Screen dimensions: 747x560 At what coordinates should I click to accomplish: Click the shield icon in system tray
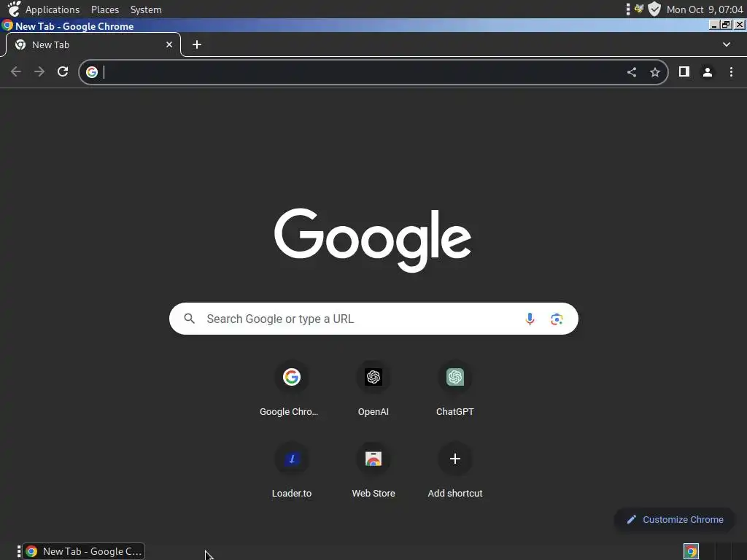[x=654, y=9]
